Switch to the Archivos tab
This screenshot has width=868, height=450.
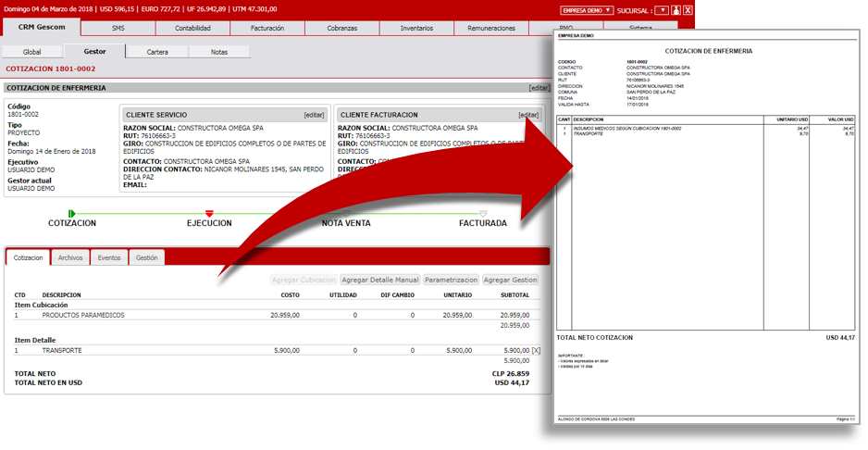coord(70,257)
